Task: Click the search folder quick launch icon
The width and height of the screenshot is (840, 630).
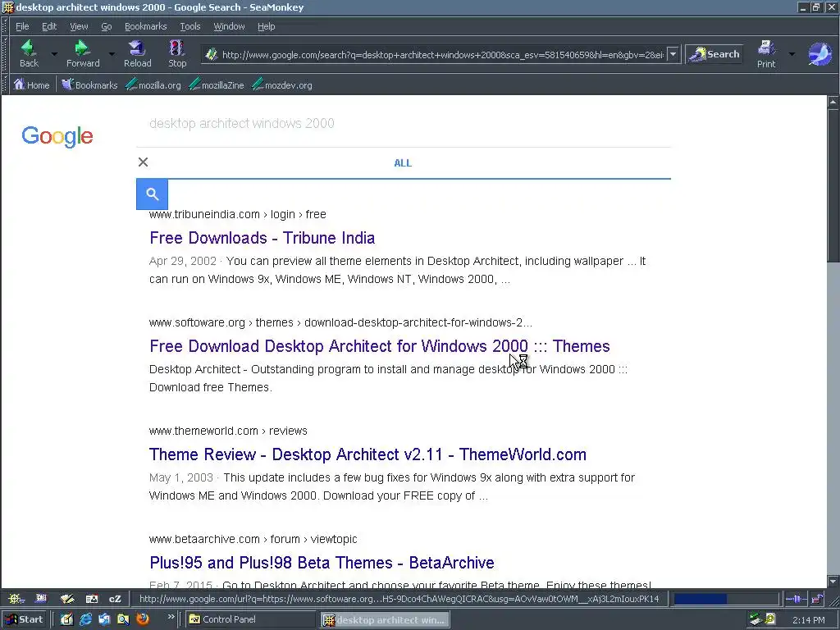Action: (x=123, y=619)
